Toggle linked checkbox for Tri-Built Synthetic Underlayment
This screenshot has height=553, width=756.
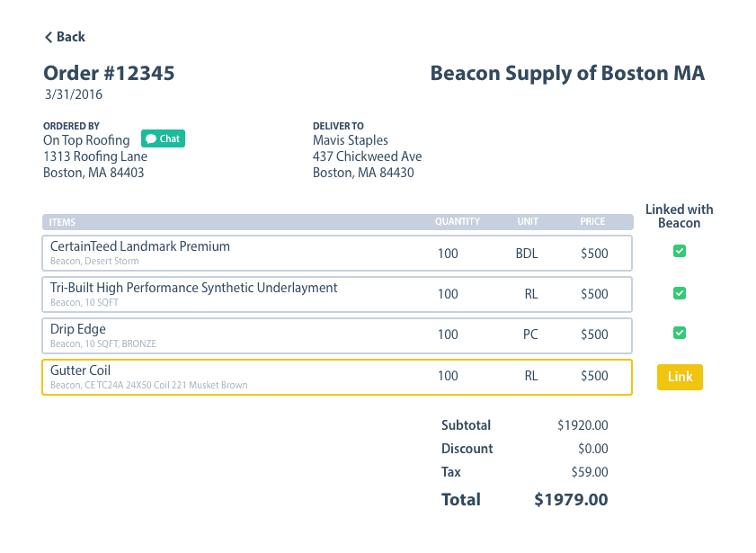680,293
